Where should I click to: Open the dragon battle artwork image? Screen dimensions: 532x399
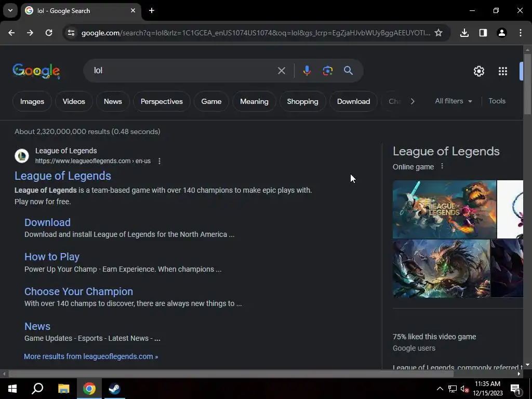click(442, 269)
